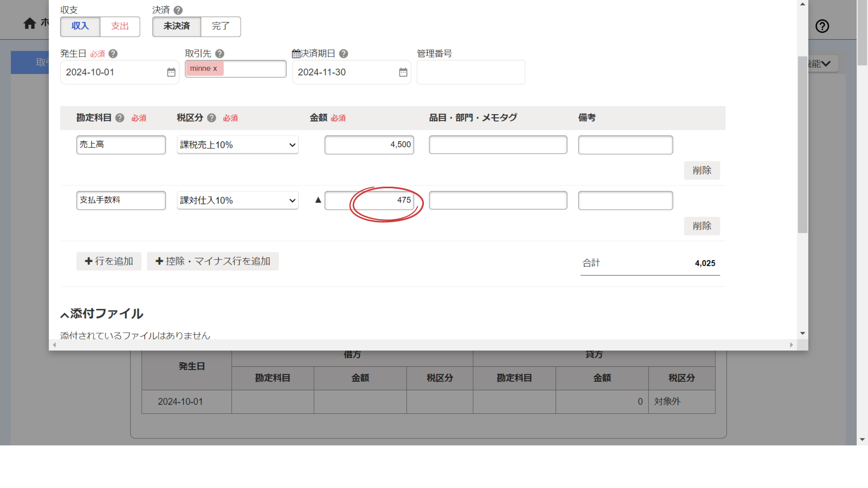Open the 課税売上10% tax category dropdown

coord(238,145)
